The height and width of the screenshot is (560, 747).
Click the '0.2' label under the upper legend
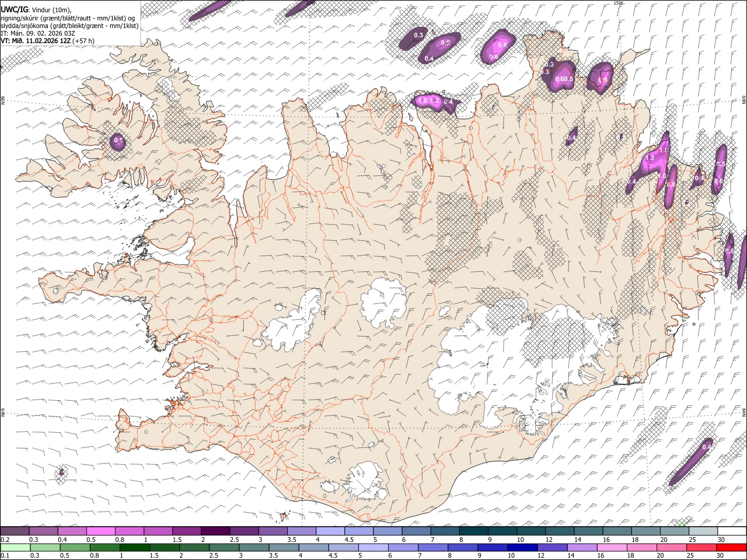[5, 540]
